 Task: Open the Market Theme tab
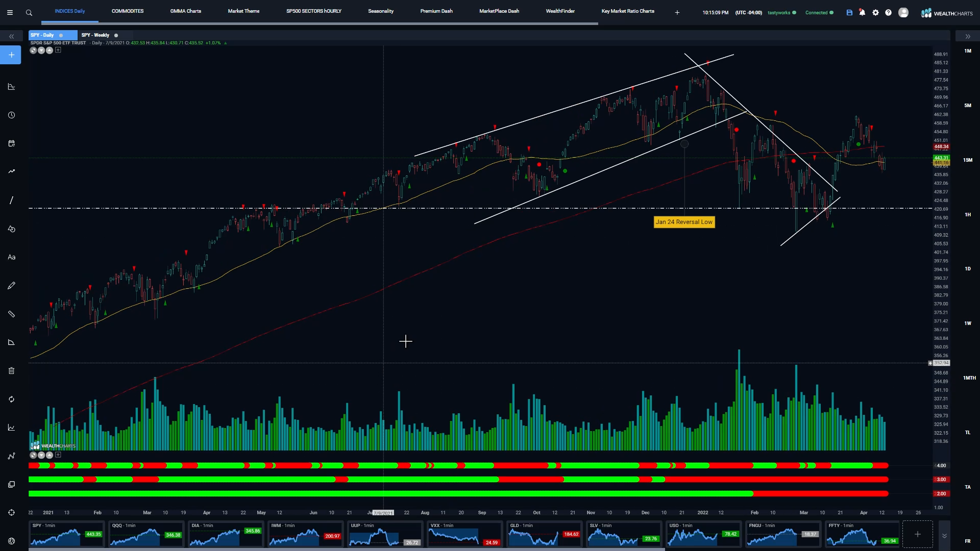(x=243, y=11)
